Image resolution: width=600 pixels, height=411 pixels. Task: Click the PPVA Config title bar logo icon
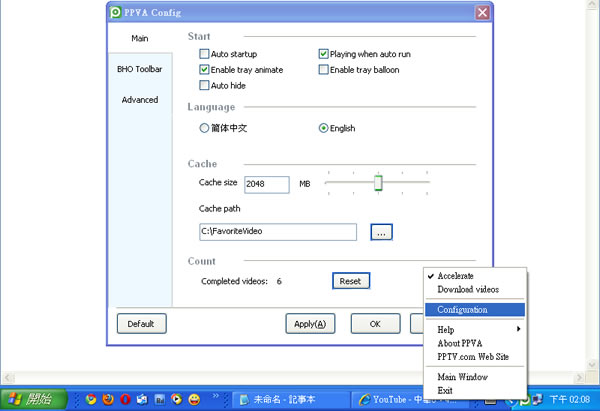click(115, 12)
